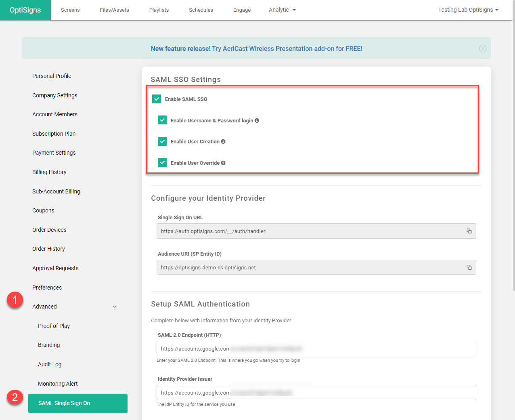Dismiss the AeriCast feature release banner
515x420 pixels.
[483, 48]
